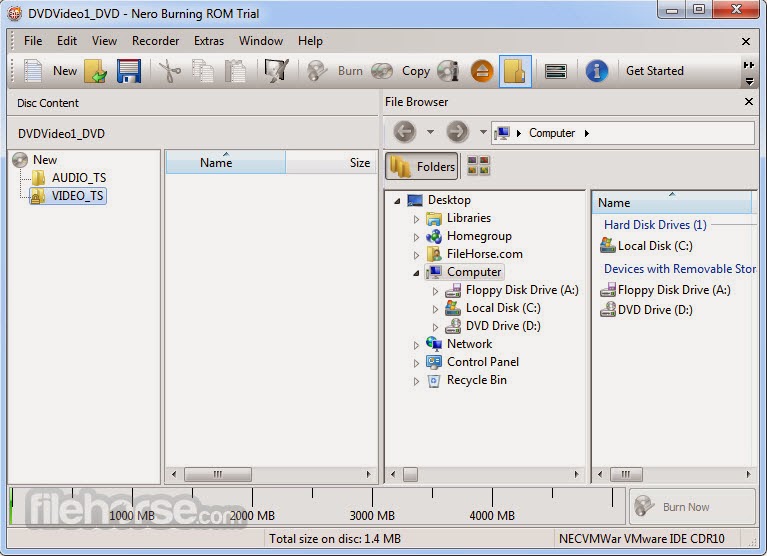Click the Copy disc icon in toolbar
The height and width of the screenshot is (556, 767).
coord(382,71)
